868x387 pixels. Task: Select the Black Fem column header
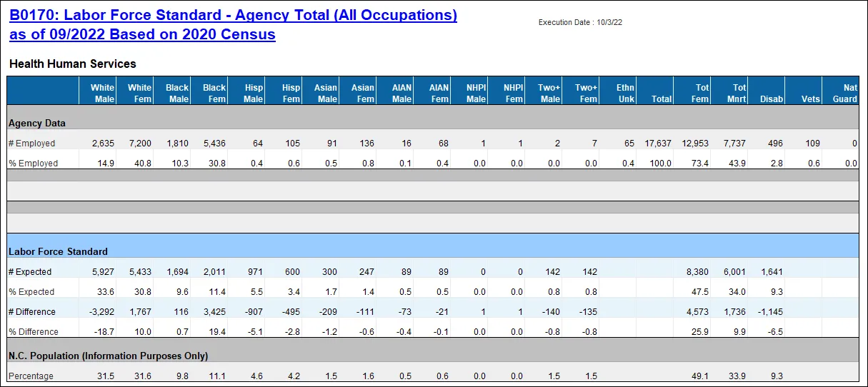(214, 93)
